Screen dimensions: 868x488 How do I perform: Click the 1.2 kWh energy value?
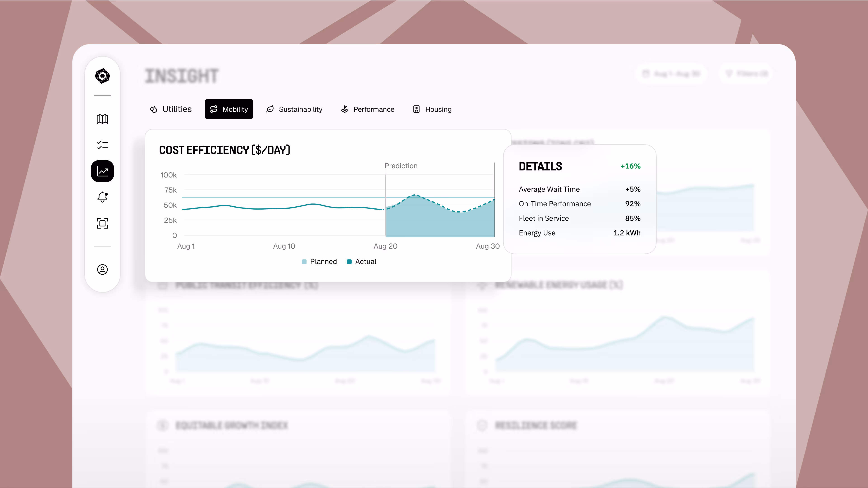627,233
